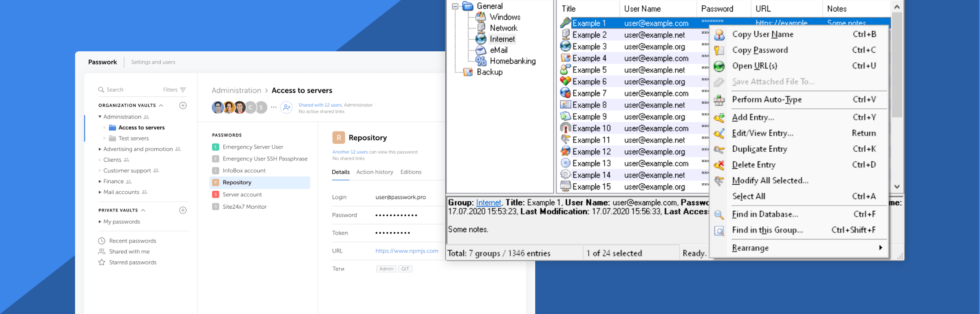980x314 pixels.
Task: Choose Select All in context menu
Action: click(799, 196)
